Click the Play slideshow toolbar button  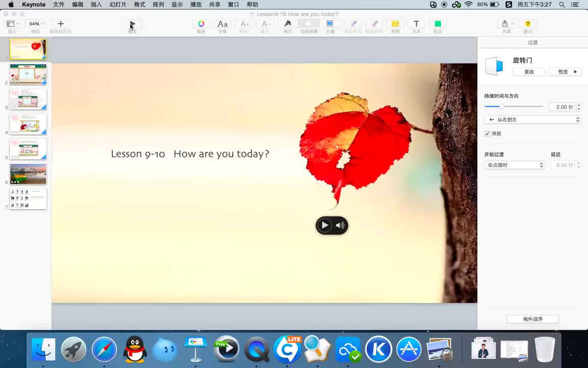132,25
